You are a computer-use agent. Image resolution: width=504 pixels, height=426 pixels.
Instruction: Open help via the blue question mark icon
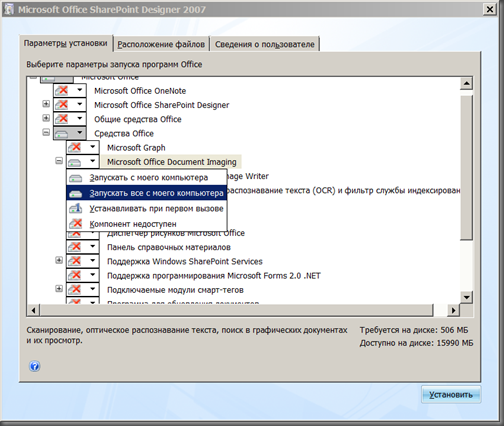(35, 366)
